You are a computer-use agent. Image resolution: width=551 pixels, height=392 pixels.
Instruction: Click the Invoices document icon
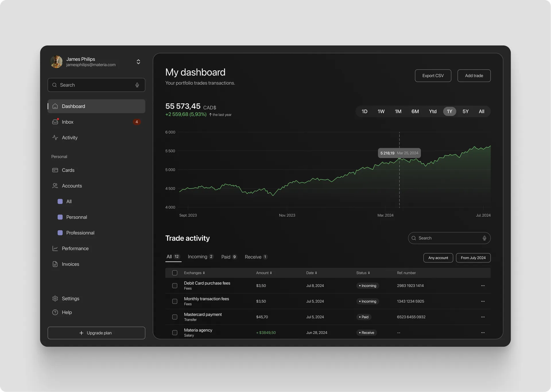[x=55, y=264]
